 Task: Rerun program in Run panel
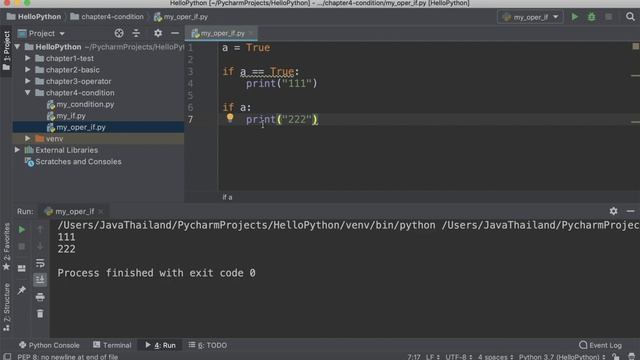[22, 230]
